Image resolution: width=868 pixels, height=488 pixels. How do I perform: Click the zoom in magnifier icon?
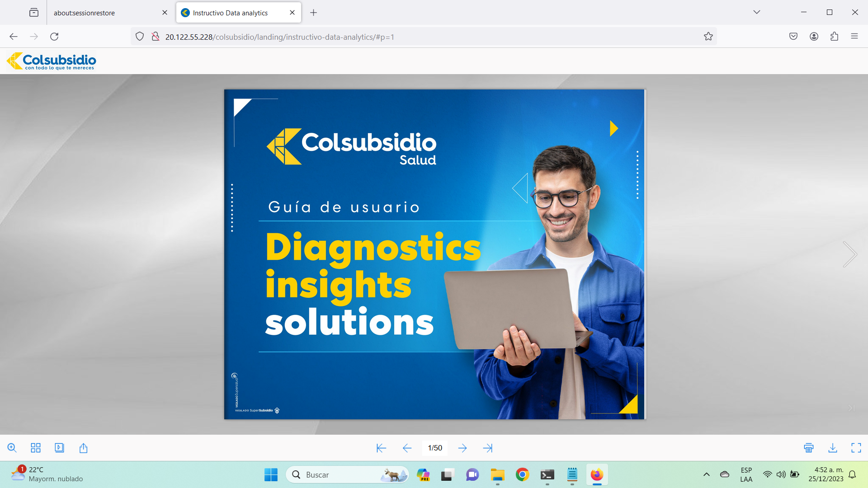pos(12,448)
